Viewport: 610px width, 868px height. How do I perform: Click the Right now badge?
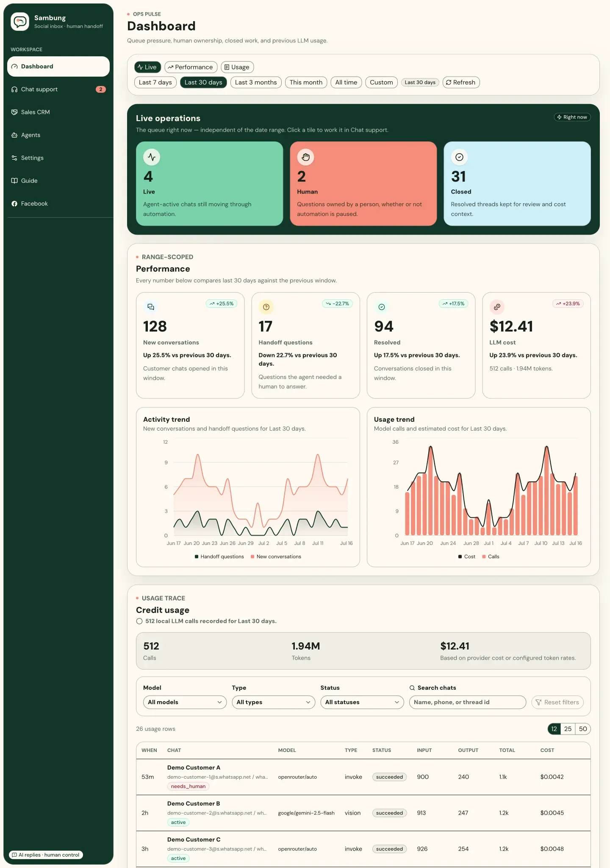(x=572, y=117)
